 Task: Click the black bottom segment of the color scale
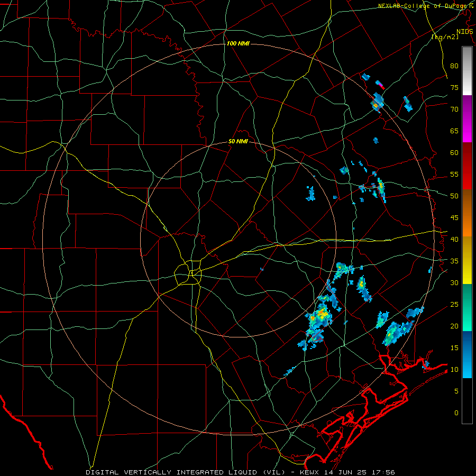click(x=467, y=401)
